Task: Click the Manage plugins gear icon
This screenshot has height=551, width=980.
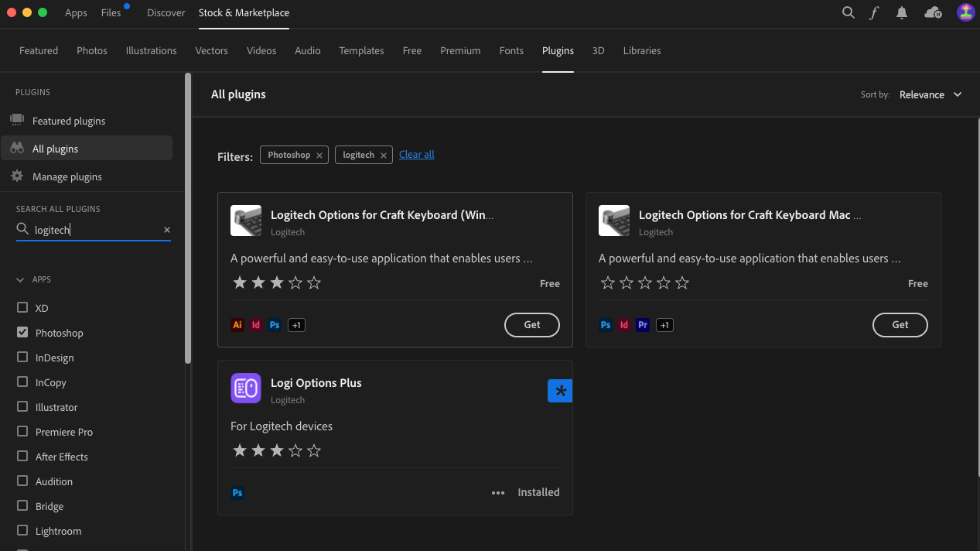Action: (x=16, y=176)
